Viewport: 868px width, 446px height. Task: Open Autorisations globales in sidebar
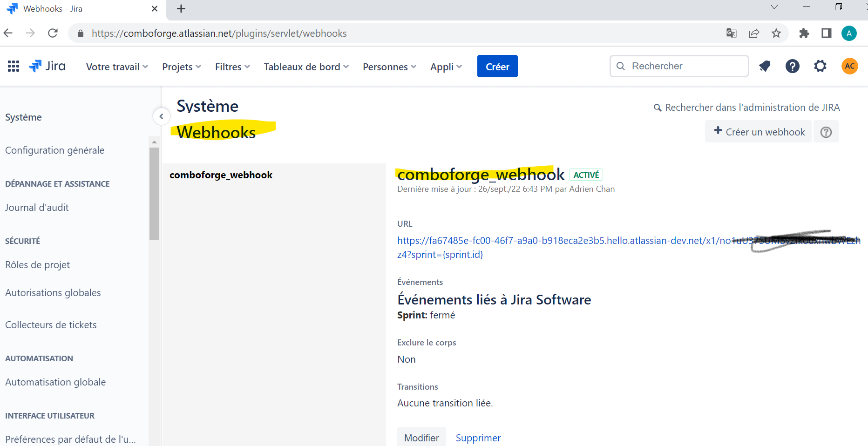pyautogui.click(x=53, y=293)
